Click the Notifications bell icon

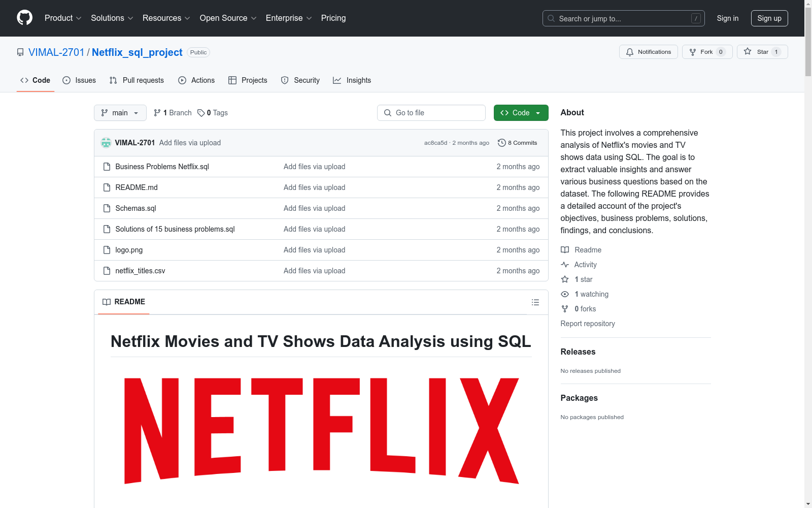[x=630, y=52]
